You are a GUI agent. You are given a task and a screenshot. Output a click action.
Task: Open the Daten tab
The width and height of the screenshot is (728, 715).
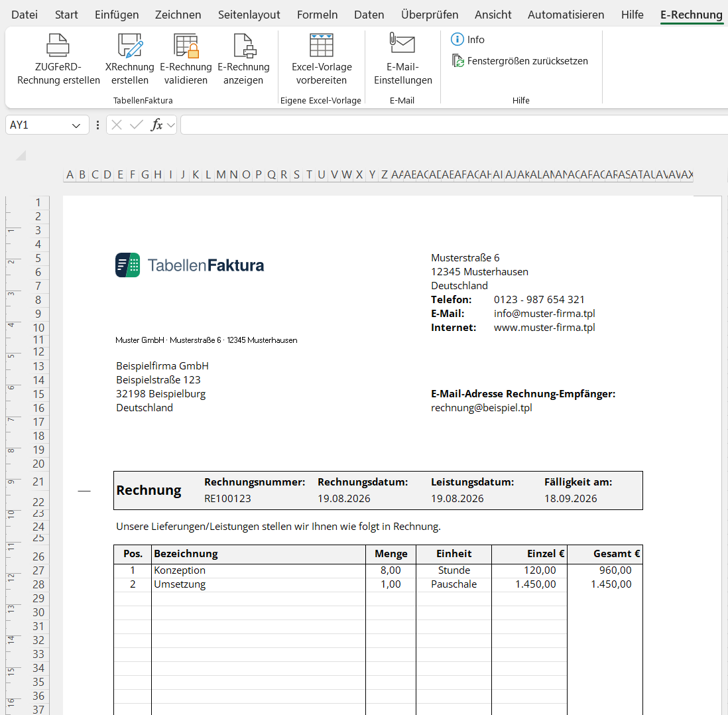coord(369,15)
